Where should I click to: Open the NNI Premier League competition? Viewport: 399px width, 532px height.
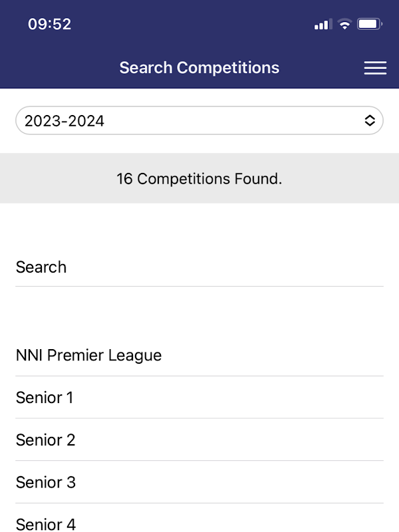point(89,355)
